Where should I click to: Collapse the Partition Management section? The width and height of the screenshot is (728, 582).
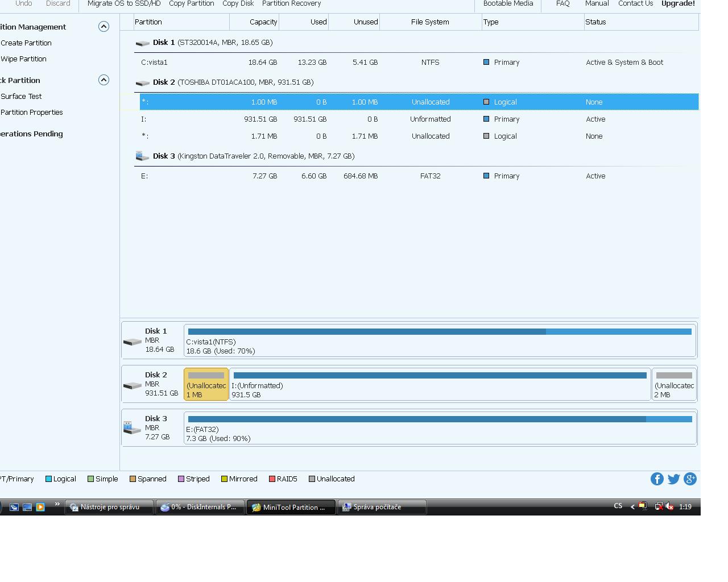[x=104, y=27]
